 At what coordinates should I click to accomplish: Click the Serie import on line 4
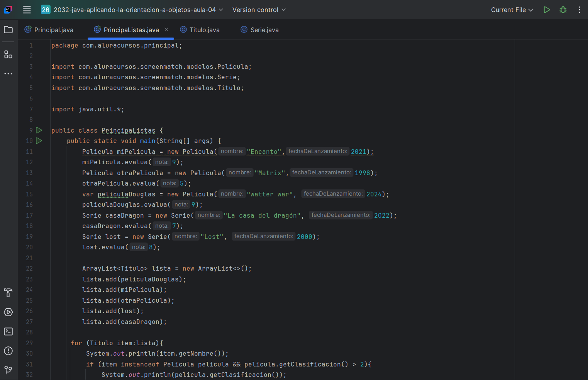[146, 77]
